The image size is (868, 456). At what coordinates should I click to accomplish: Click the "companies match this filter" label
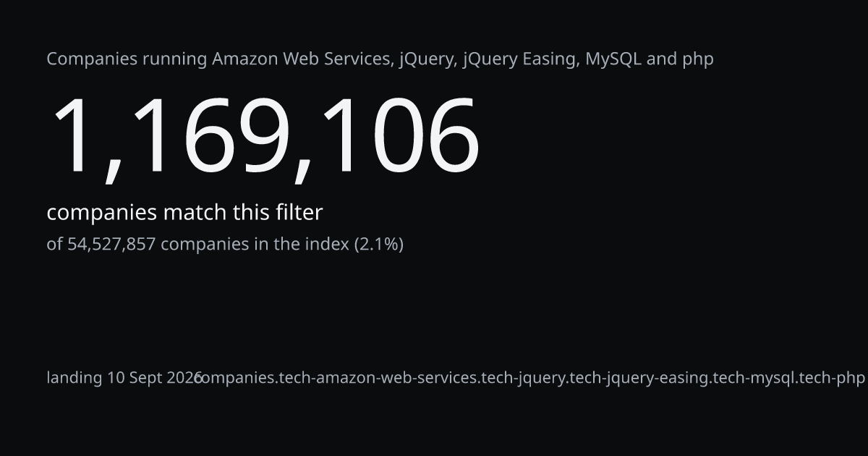(x=184, y=213)
